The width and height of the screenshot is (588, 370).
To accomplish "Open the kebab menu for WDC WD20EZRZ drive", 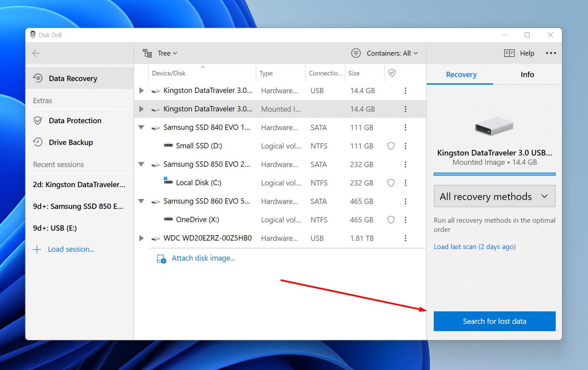I will pos(405,238).
